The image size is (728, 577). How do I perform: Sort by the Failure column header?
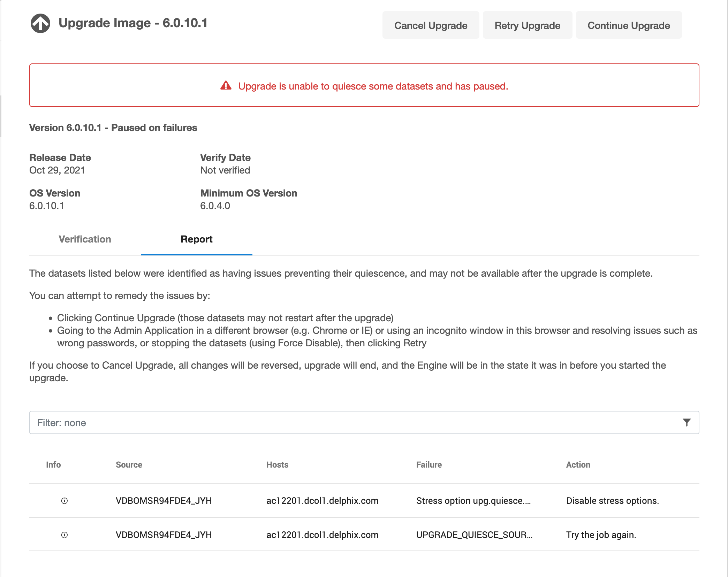point(429,465)
